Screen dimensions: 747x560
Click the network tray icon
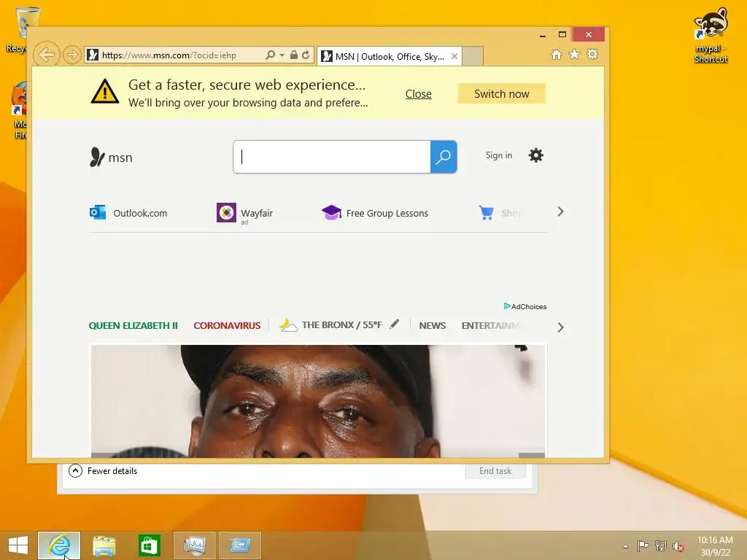pyautogui.click(x=661, y=545)
